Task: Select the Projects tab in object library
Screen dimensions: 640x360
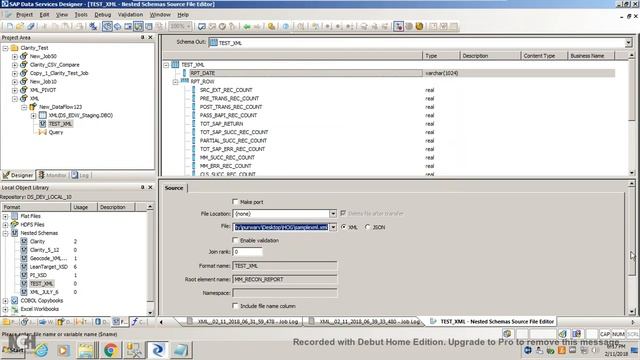Action: 8,322
